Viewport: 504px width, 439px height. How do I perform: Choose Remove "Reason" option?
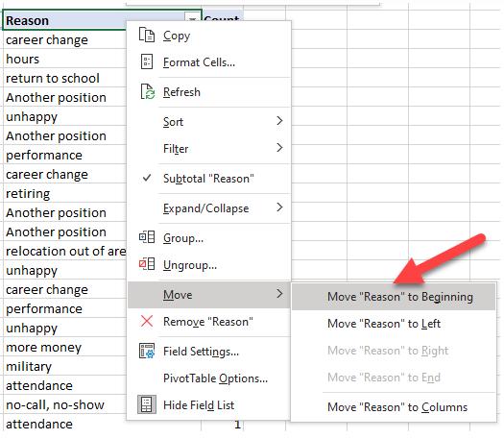[x=209, y=322]
